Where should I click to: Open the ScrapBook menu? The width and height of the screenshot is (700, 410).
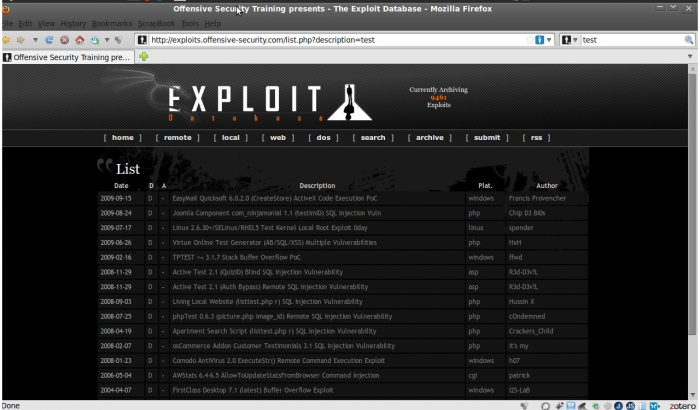tap(156, 23)
